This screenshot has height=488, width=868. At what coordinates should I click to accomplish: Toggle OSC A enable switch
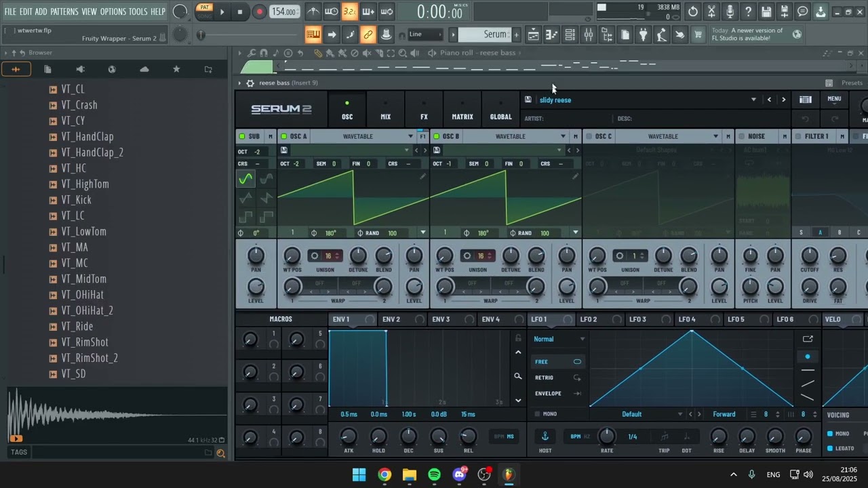(x=284, y=136)
